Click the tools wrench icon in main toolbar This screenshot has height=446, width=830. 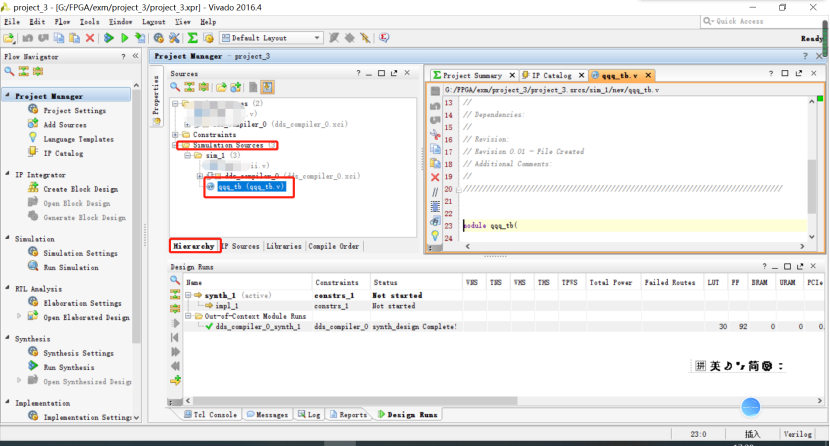point(174,38)
